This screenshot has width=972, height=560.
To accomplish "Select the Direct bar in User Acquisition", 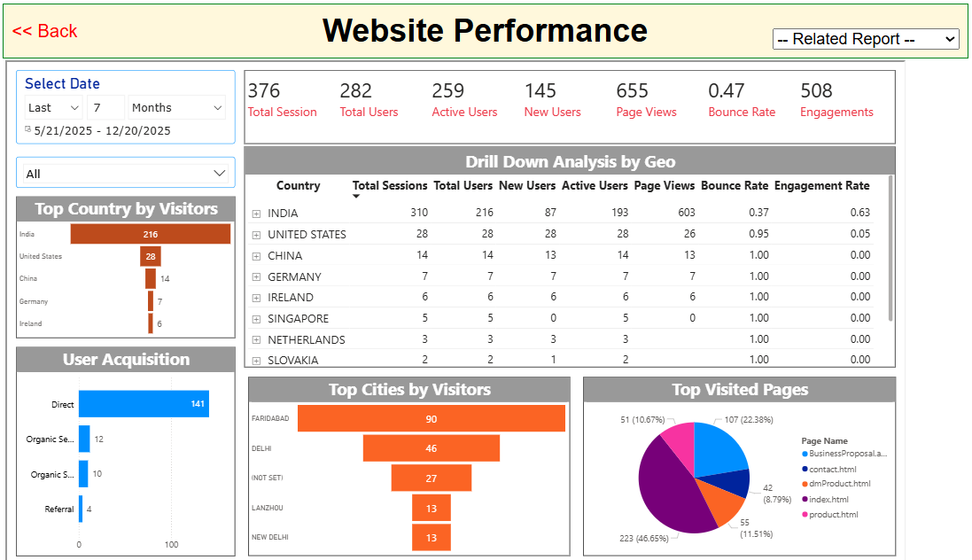I will click(x=144, y=404).
